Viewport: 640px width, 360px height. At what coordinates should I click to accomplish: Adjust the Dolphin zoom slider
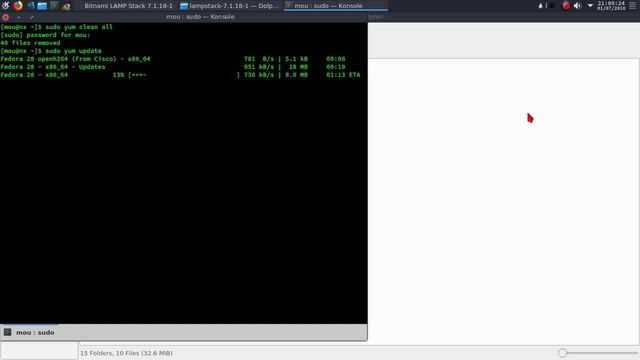point(562,353)
